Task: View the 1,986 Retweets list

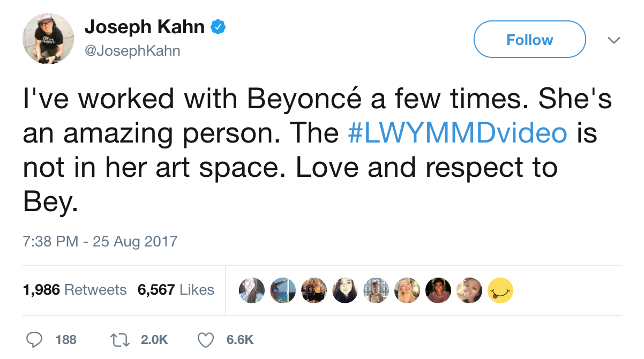Action: [x=74, y=290]
